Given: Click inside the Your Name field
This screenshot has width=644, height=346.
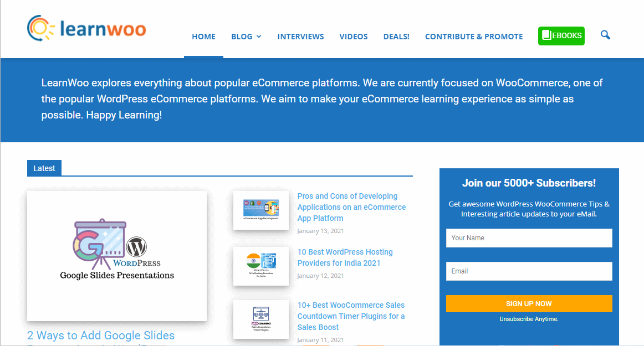Looking at the screenshot, I should click(x=529, y=238).
